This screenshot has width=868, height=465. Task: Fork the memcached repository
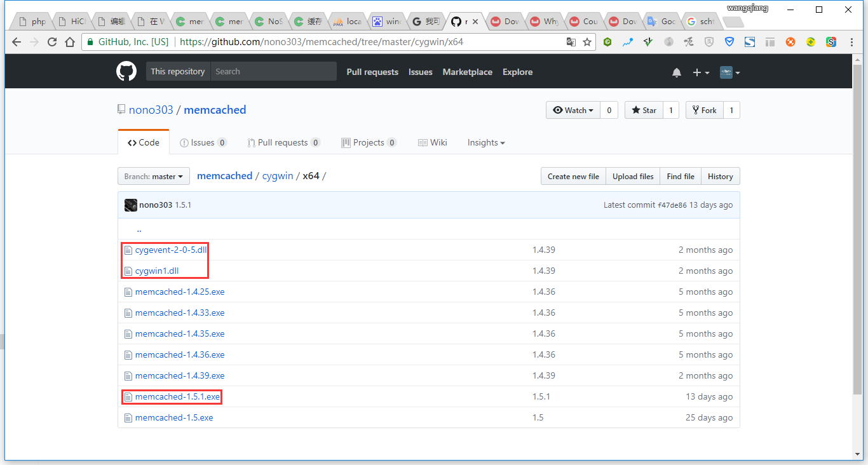coord(703,110)
